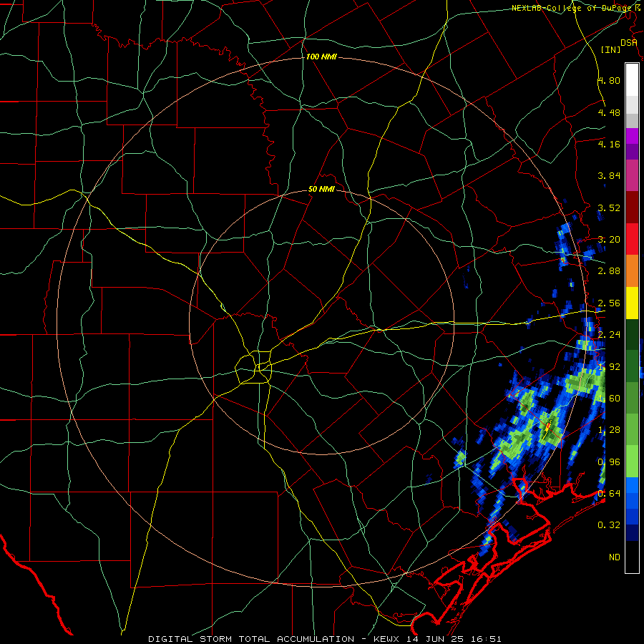Click the 2.88 legend value
The width and height of the screenshot is (644, 644).
[609, 271]
